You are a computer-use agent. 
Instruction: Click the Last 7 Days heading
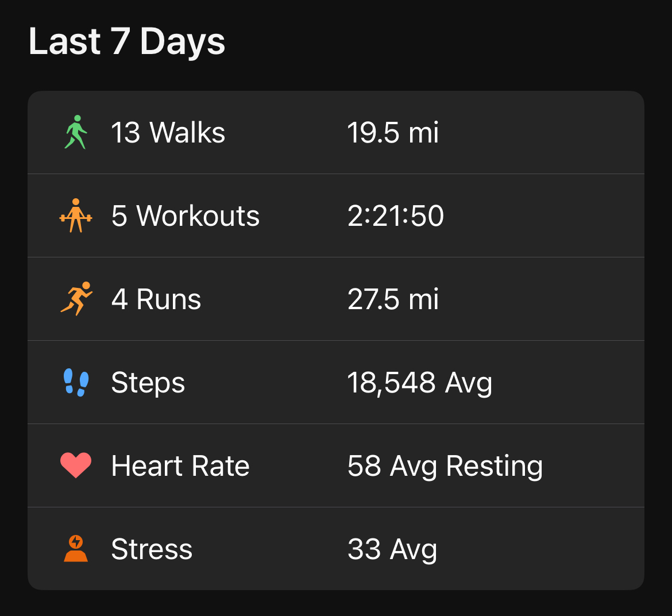[127, 41]
